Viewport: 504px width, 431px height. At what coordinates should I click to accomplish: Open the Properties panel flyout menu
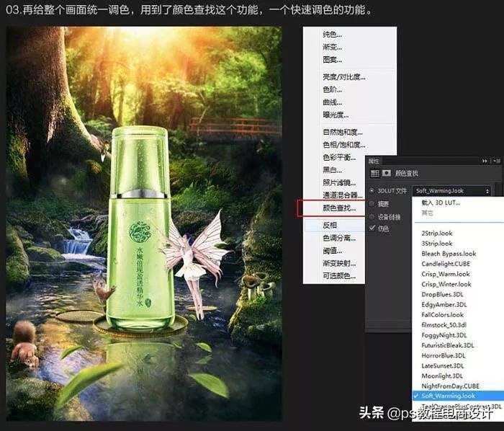point(497,161)
